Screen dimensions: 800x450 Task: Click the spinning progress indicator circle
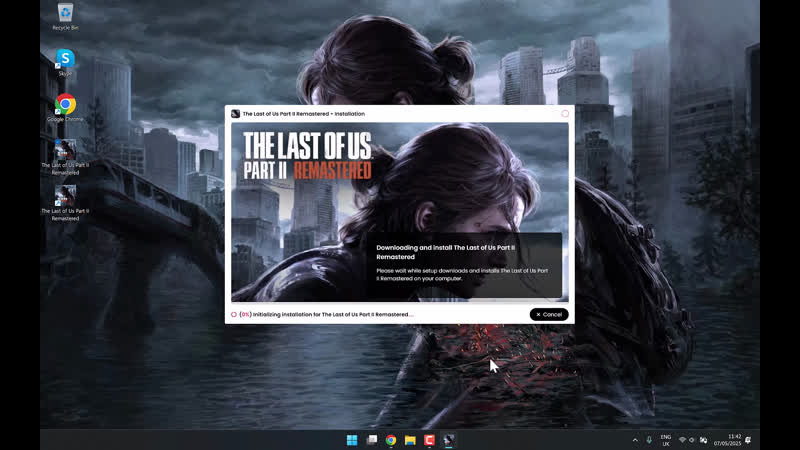click(234, 315)
